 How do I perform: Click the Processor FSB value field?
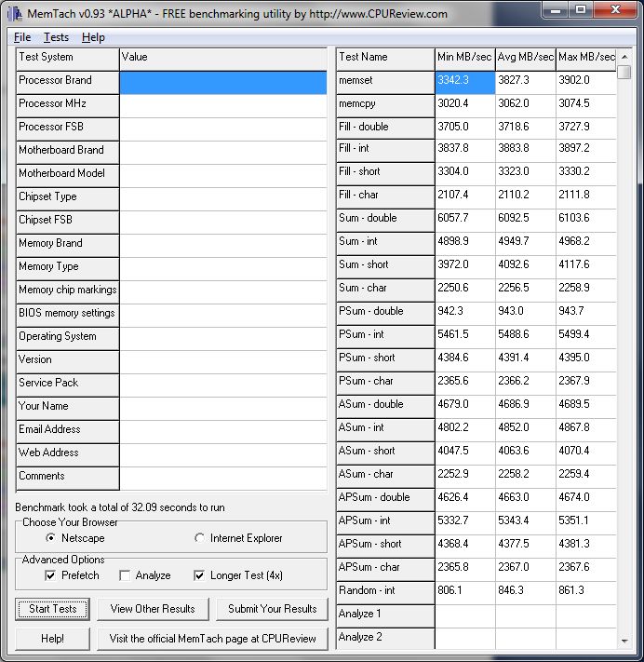223,129
